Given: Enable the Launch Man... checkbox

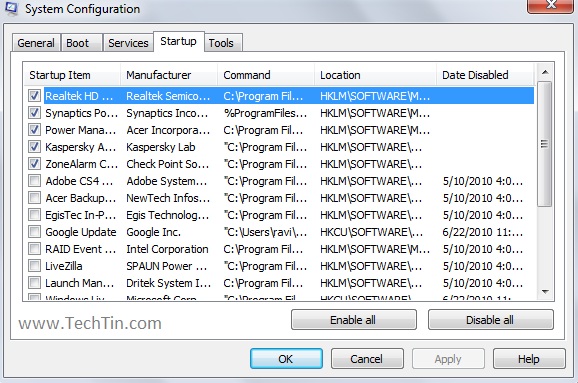Looking at the screenshot, I should point(34,283).
